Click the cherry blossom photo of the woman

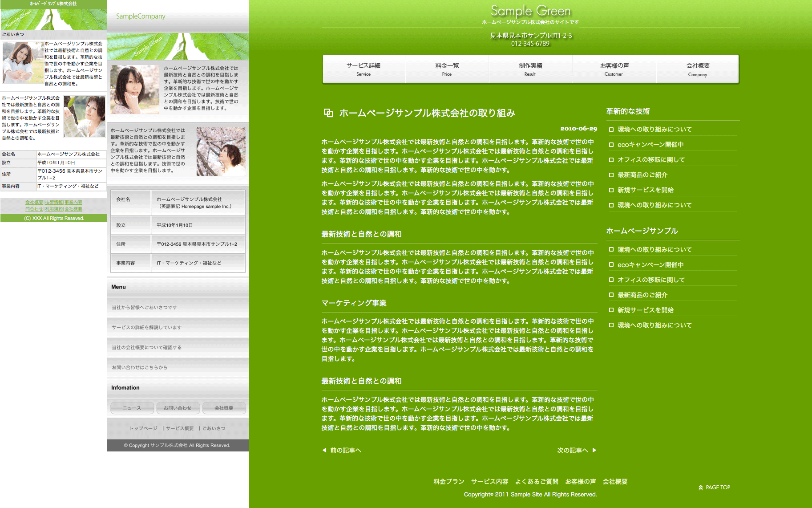click(x=221, y=151)
